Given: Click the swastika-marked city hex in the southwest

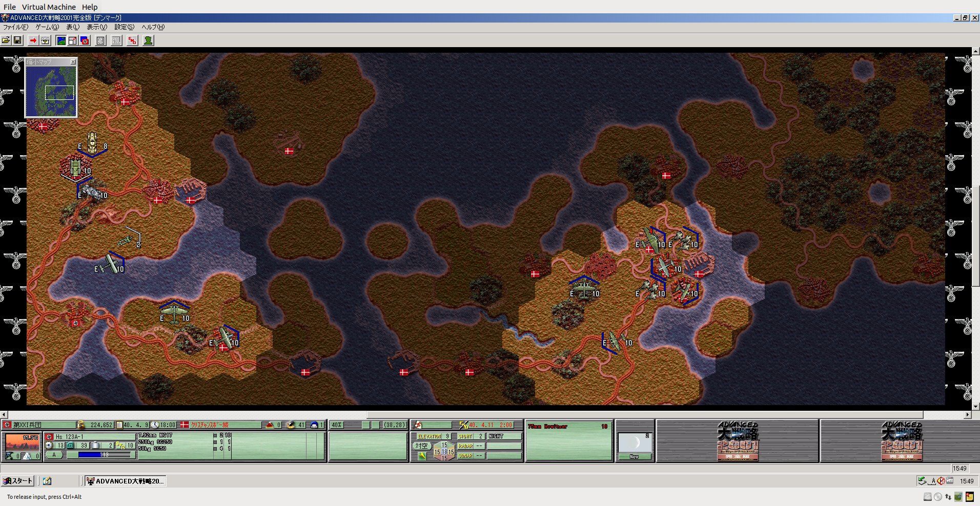Looking at the screenshot, I should coord(76,316).
